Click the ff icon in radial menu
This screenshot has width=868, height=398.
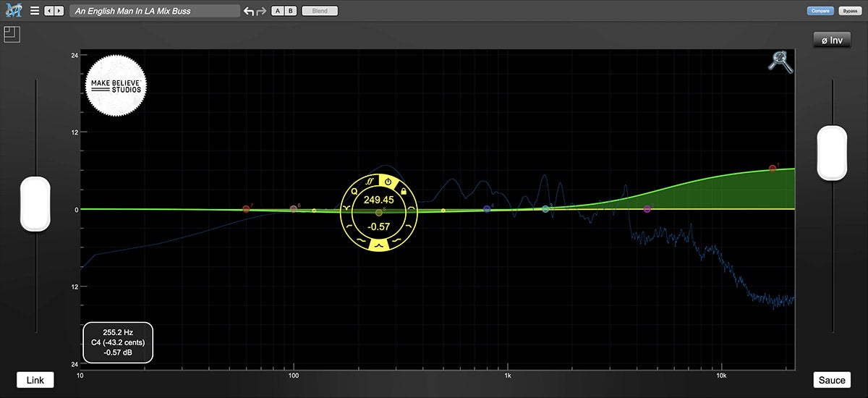[x=369, y=182]
